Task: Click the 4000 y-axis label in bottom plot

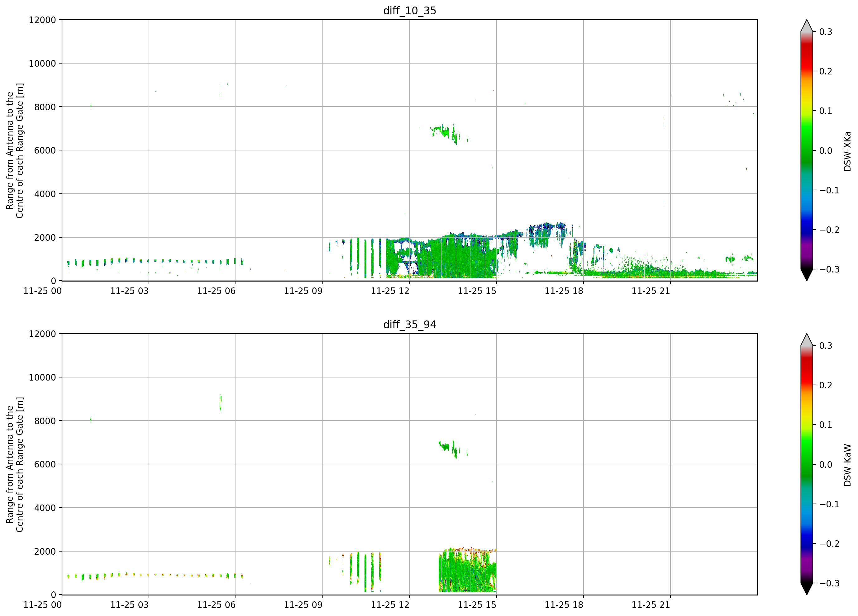Action: [x=45, y=508]
